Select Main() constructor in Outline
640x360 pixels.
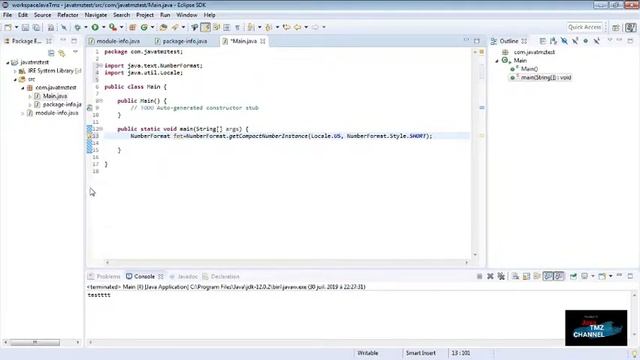tap(529, 69)
